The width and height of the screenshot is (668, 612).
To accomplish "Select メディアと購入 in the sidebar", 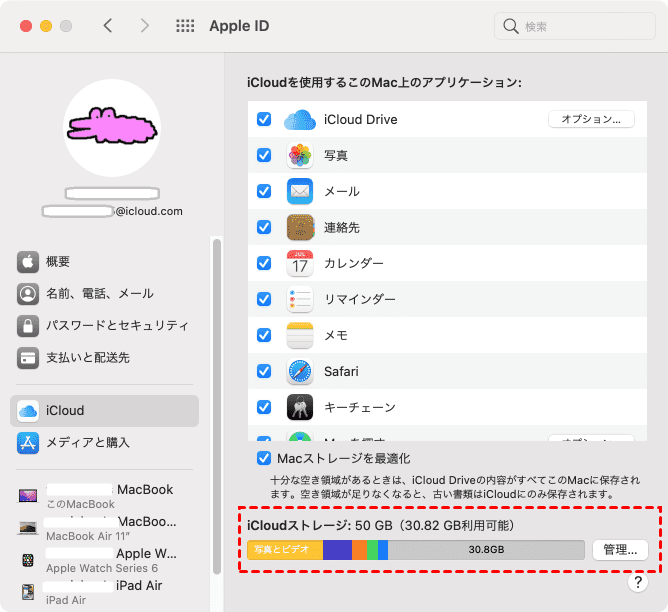I will (88, 442).
